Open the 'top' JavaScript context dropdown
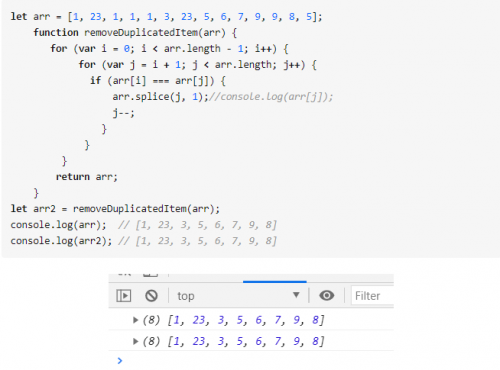The height and width of the screenshot is (370, 500). 238,296
